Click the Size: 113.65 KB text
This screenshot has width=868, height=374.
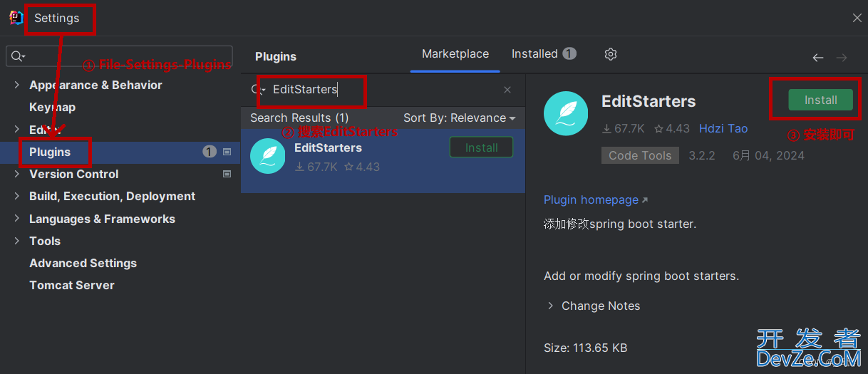[x=585, y=348]
